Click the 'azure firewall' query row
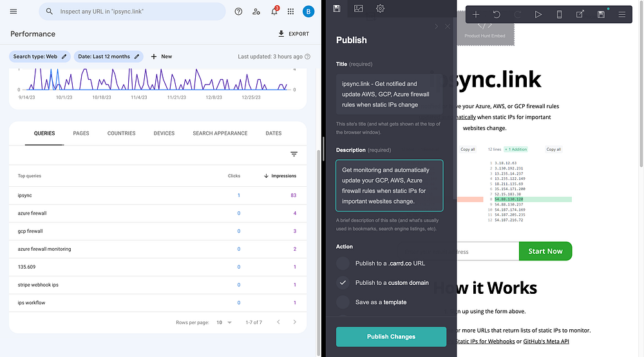The height and width of the screenshot is (357, 644). pyautogui.click(x=158, y=213)
